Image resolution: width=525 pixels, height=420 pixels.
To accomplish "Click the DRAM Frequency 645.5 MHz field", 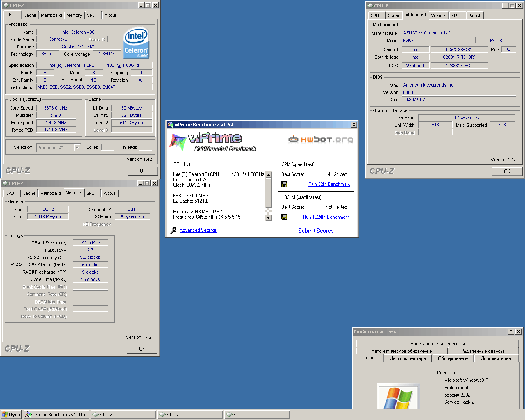I will (90, 242).
